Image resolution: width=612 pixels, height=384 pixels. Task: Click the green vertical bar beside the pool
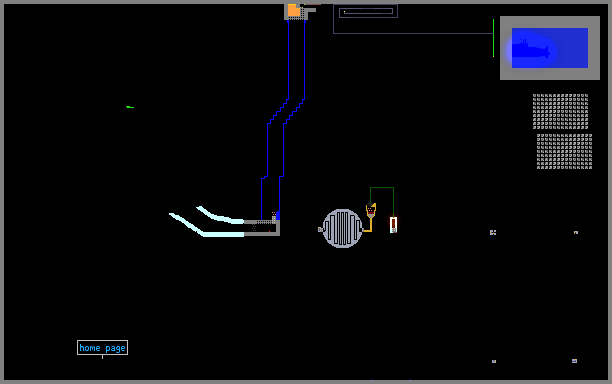click(x=493, y=38)
